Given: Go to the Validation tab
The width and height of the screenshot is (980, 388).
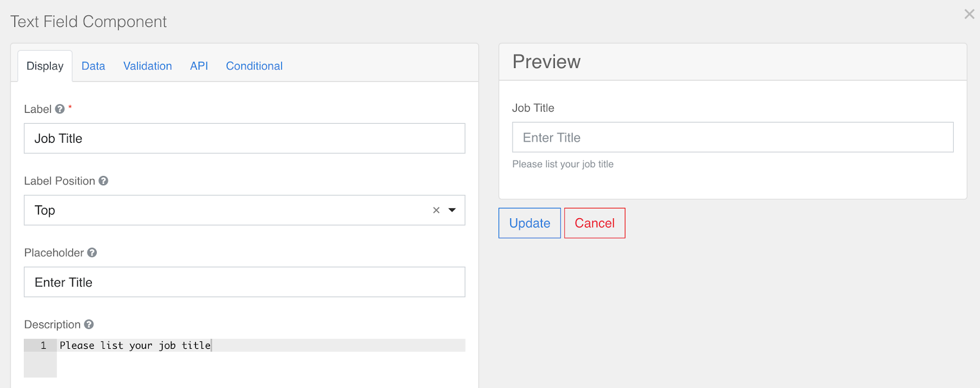Looking at the screenshot, I should pos(148,66).
